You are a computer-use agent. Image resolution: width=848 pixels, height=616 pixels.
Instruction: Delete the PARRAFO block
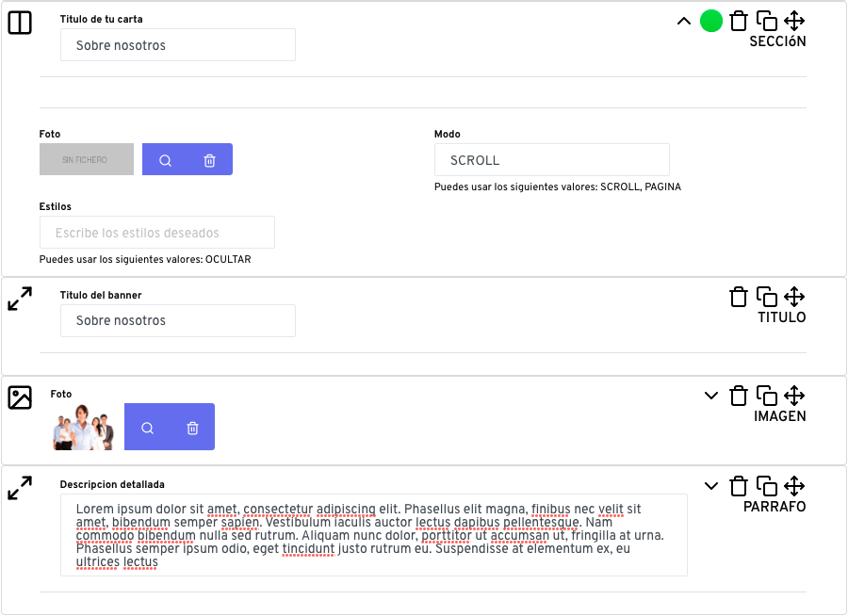pyautogui.click(x=738, y=486)
